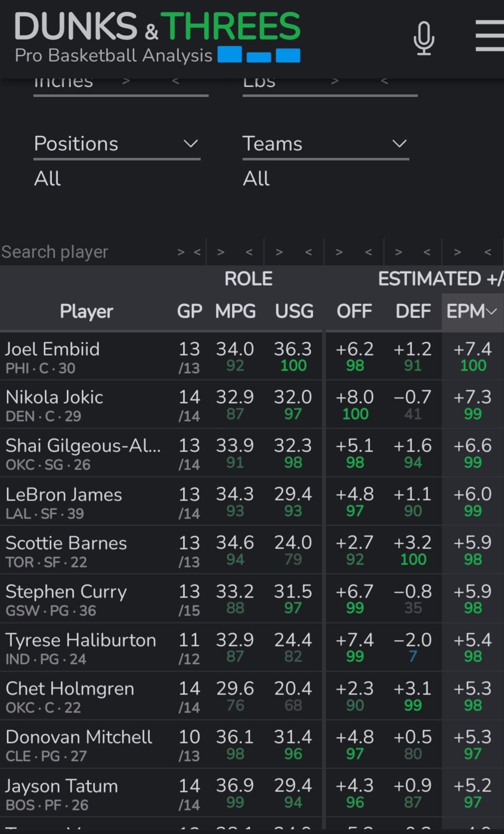The width and height of the screenshot is (504, 834).
Task: Open Stephen Curry's player page
Action: coord(66,592)
